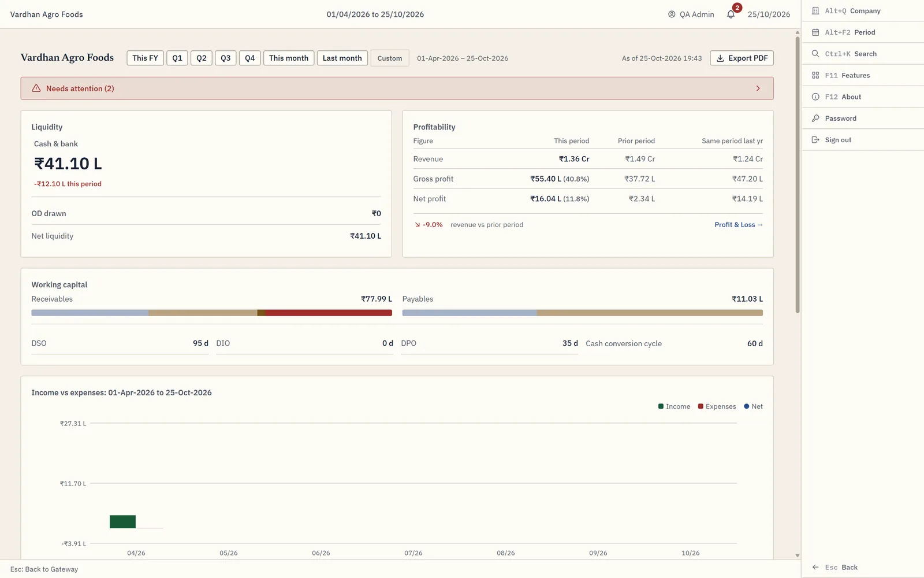Click the Payables ₹11.03 L total
The height and width of the screenshot is (578, 924).
747,299
